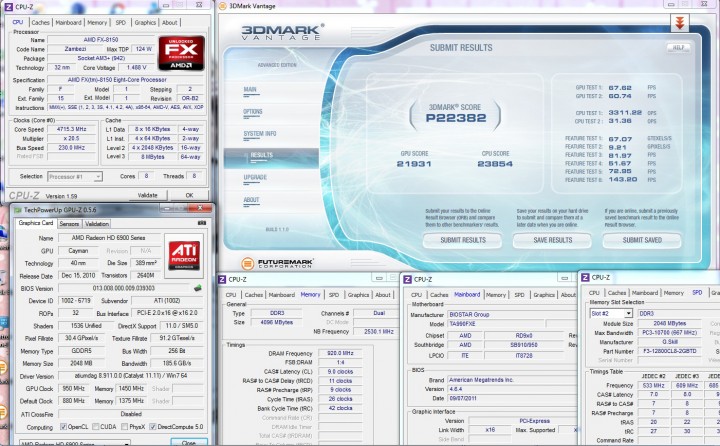Click the Close button in GPU-Z

click(188, 443)
